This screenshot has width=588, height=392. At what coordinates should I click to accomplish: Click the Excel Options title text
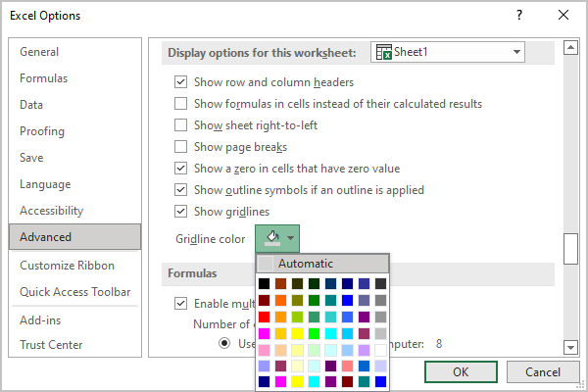coord(45,16)
